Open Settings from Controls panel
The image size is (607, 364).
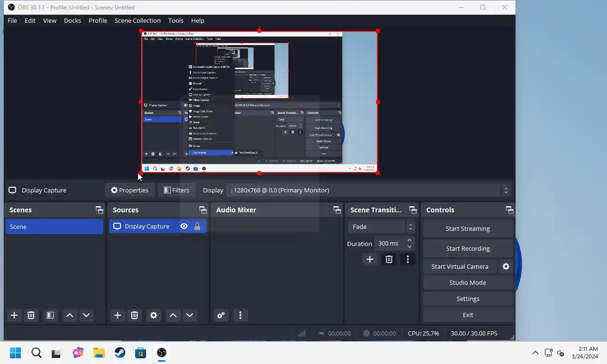coord(468,299)
